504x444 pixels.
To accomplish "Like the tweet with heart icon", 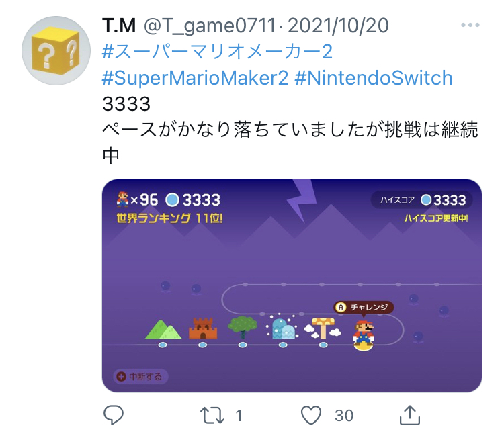I will tap(311, 415).
